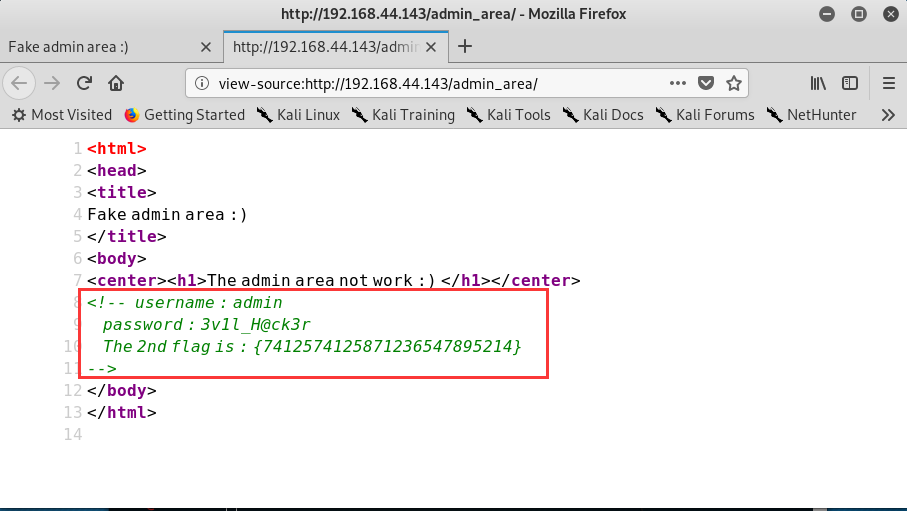
Task: Toggle the sidebar view
Action: 850,83
